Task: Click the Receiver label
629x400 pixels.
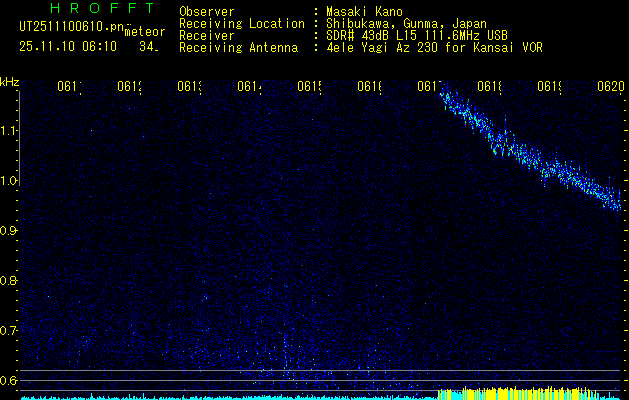Action: coord(207,36)
